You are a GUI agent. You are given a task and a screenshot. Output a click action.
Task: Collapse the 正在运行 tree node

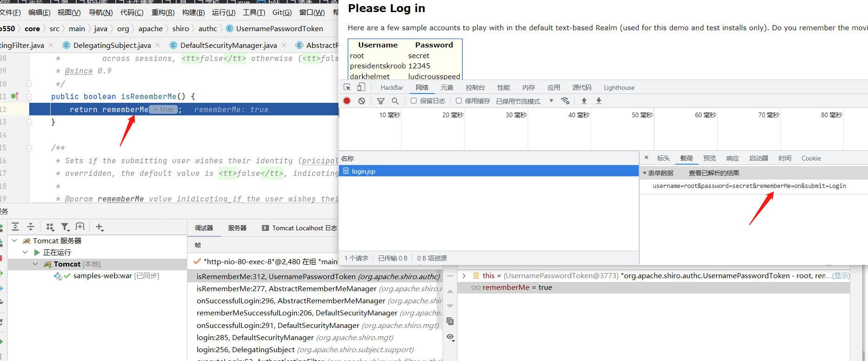25,252
